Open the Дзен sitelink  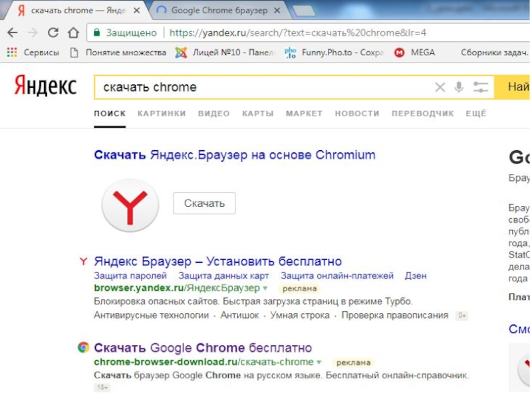[x=416, y=275]
